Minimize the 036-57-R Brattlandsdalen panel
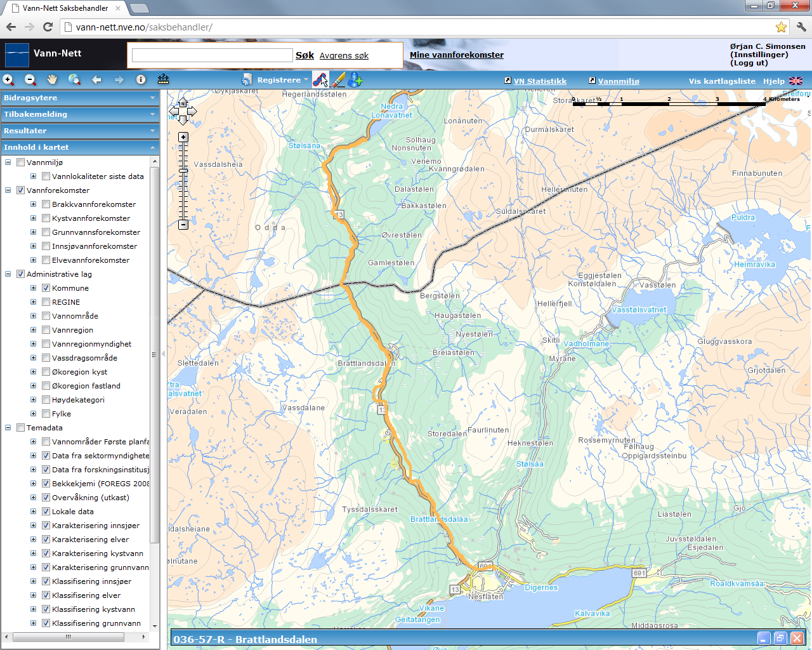This screenshot has width=812, height=650. (764, 639)
